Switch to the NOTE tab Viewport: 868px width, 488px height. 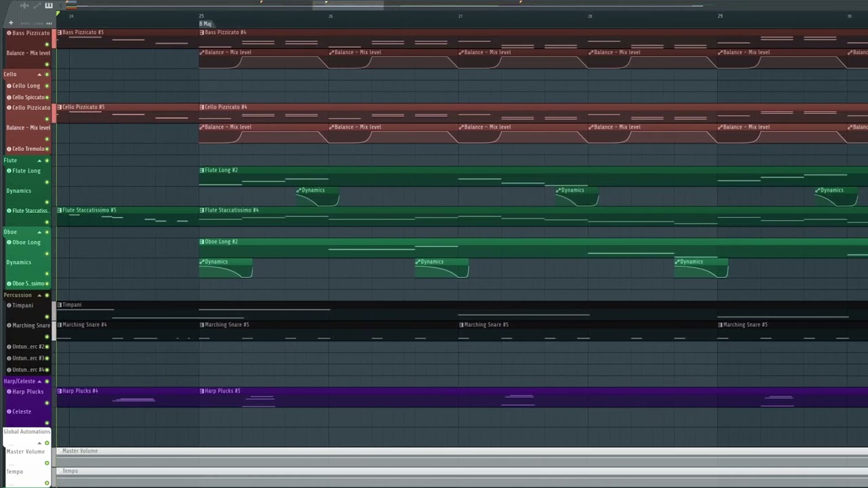point(24,24)
